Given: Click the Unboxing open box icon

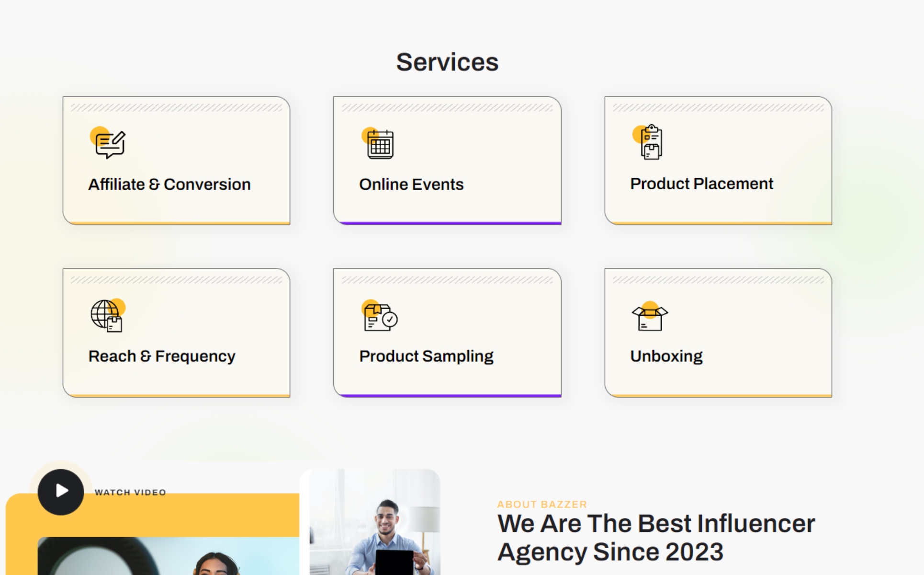Looking at the screenshot, I should 650,318.
